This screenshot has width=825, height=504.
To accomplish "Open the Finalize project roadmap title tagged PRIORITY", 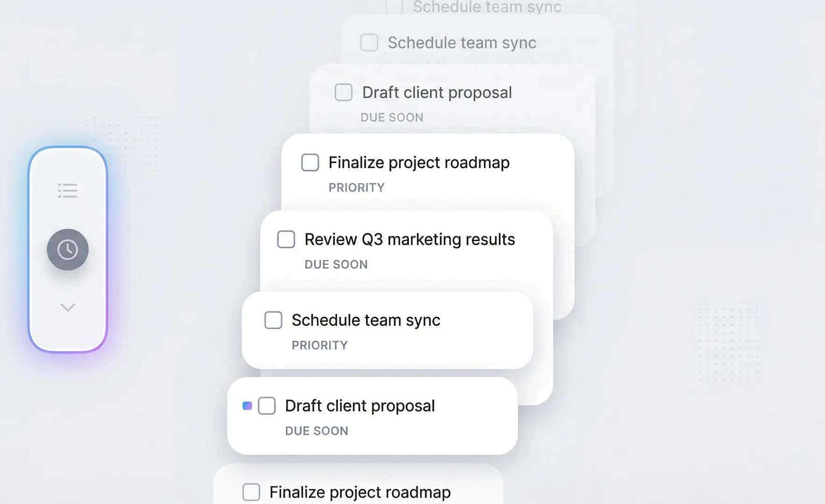I will pos(419,162).
